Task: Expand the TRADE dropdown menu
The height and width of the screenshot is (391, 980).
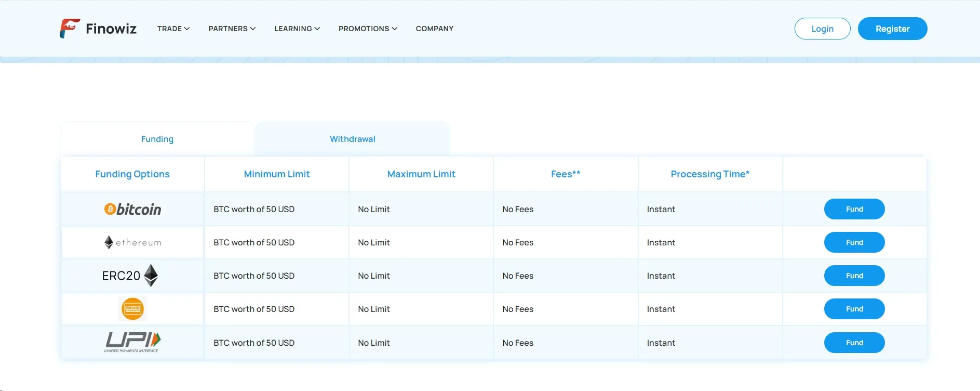Action: [x=173, y=29]
